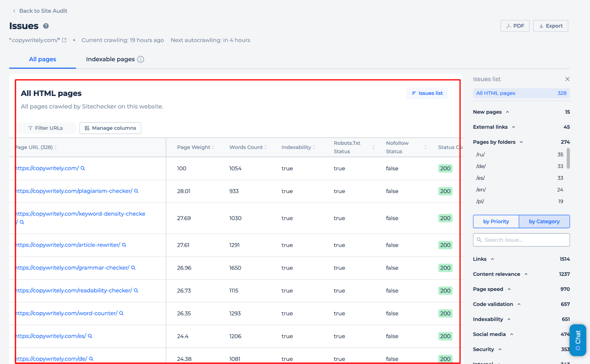Click page weight value 27.69

coord(184,218)
